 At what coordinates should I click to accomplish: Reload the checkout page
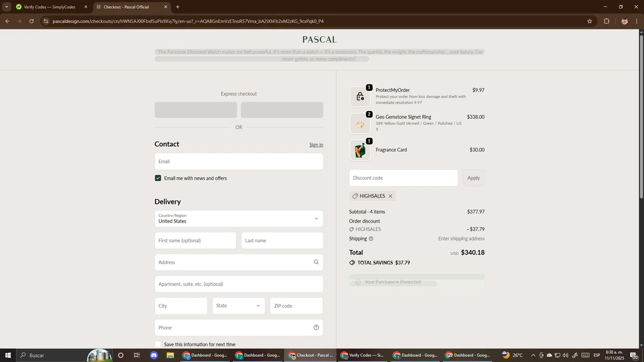click(31, 21)
